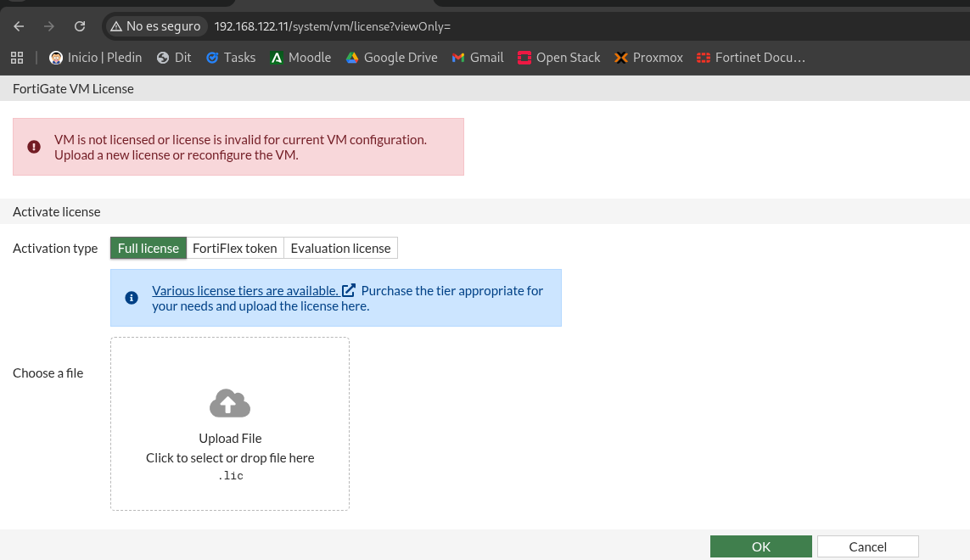Click the license file drop zone
Viewport: 970px width, 560px height.
tap(230, 424)
